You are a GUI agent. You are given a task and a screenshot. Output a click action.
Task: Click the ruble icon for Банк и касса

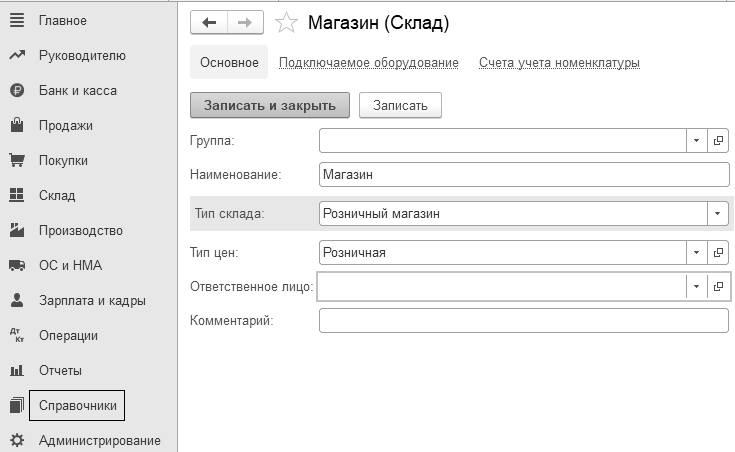[x=16, y=91]
